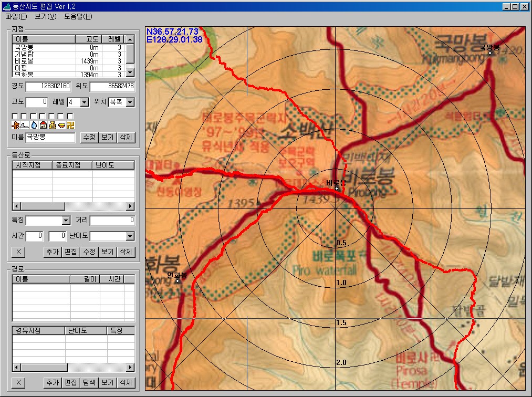The image size is (532, 397).
Task: Click the red-roof shelter house icon
Action: pos(43,125)
